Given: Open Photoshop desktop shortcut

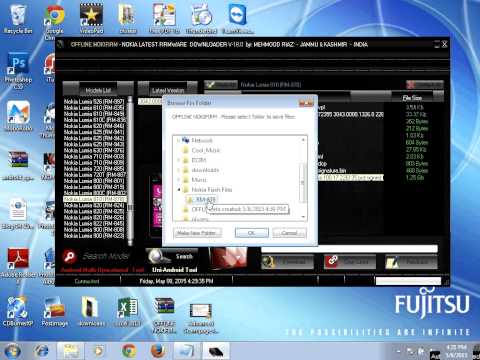Looking at the screenshot, I should 18,71.
